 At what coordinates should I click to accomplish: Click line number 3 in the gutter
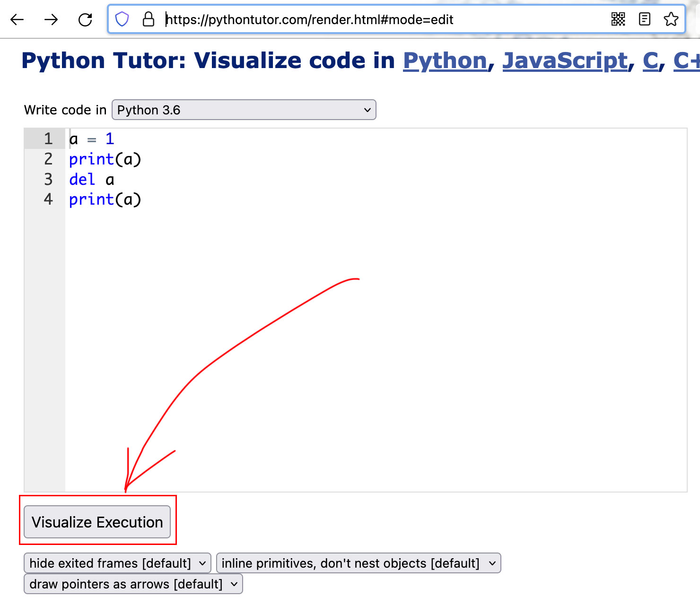(48, 180)
